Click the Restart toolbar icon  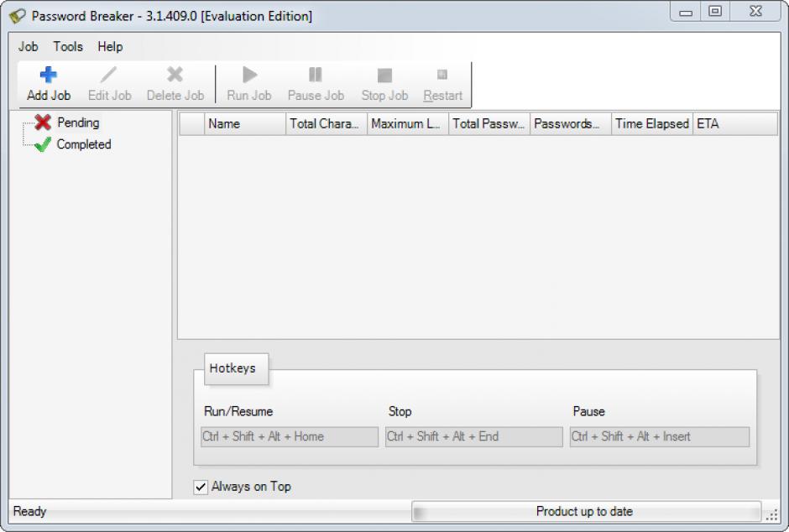(x=442, y=75)
